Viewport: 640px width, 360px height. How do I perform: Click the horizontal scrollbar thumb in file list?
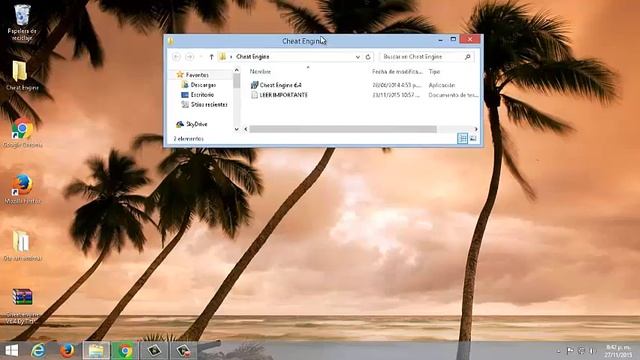pos(343,129)
